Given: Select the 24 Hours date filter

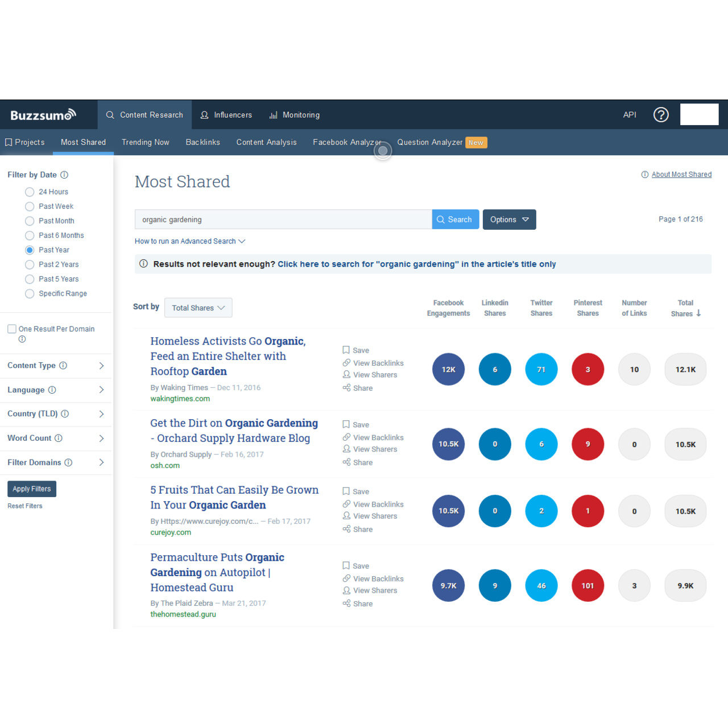Looking at the screenshot, I should tap(30, 192).
